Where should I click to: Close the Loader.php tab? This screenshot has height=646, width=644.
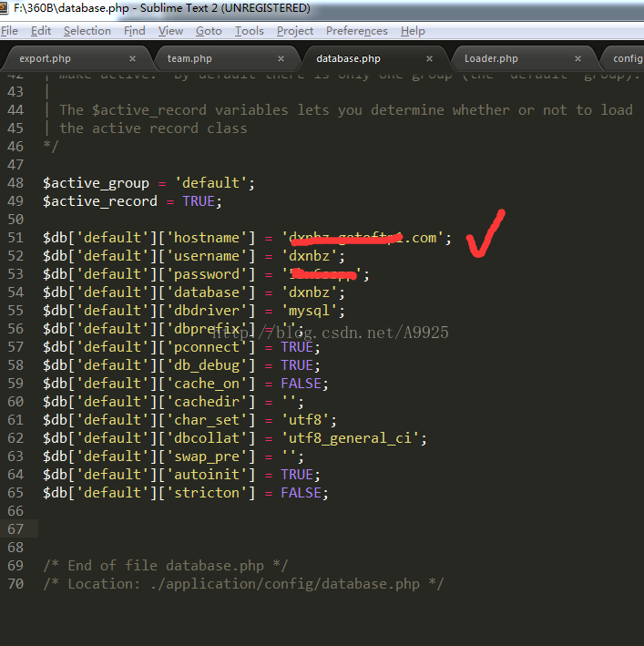[x=578, y=59]
